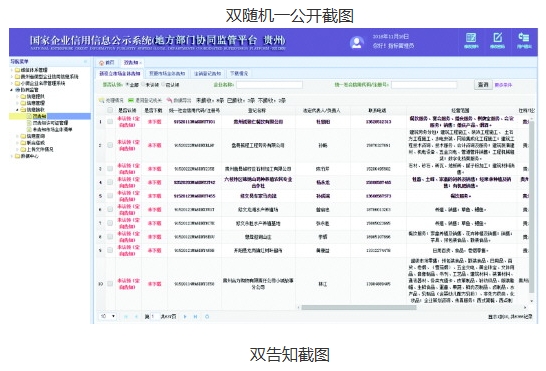Click the first header icon right of date

[471, 40]
